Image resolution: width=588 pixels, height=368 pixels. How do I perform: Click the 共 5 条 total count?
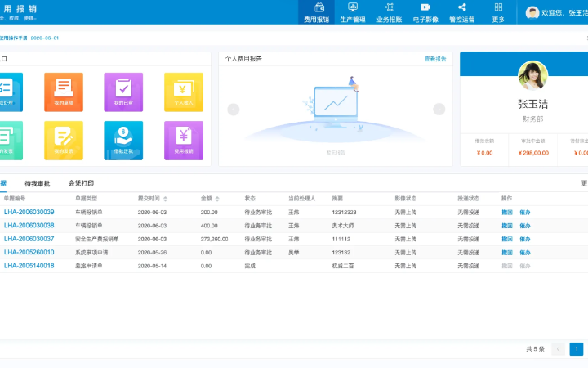point(535,349)
